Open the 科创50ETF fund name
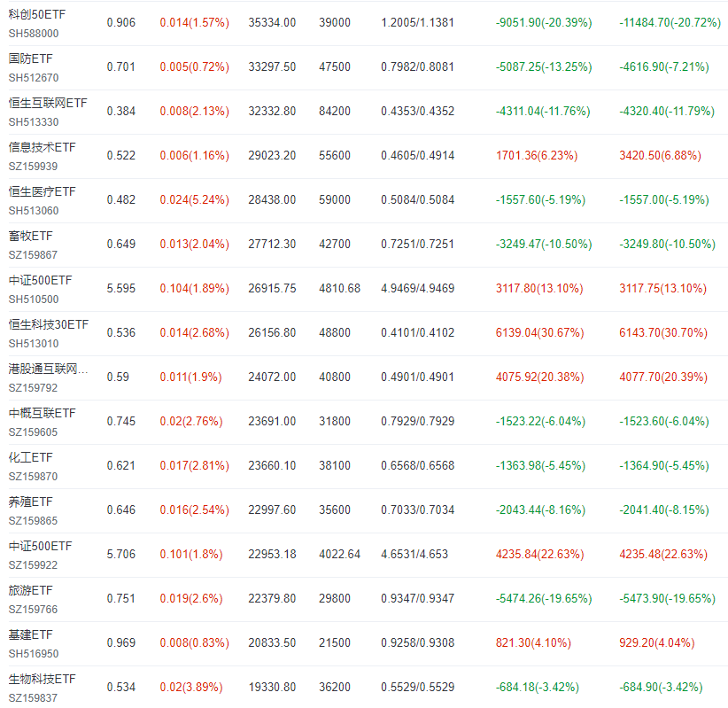This screenshot has width=728, height=708. coord(37,14)
